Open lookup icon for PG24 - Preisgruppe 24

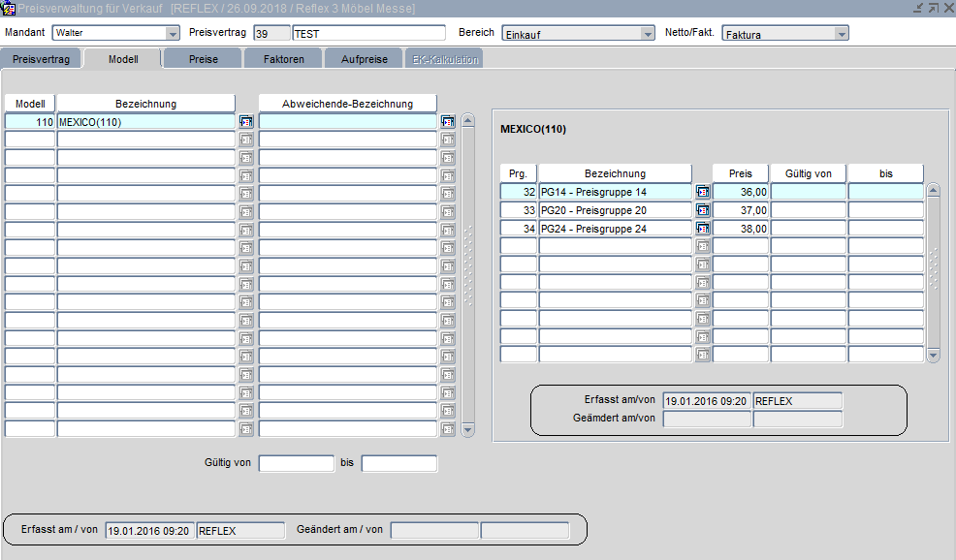pos(703,229)
